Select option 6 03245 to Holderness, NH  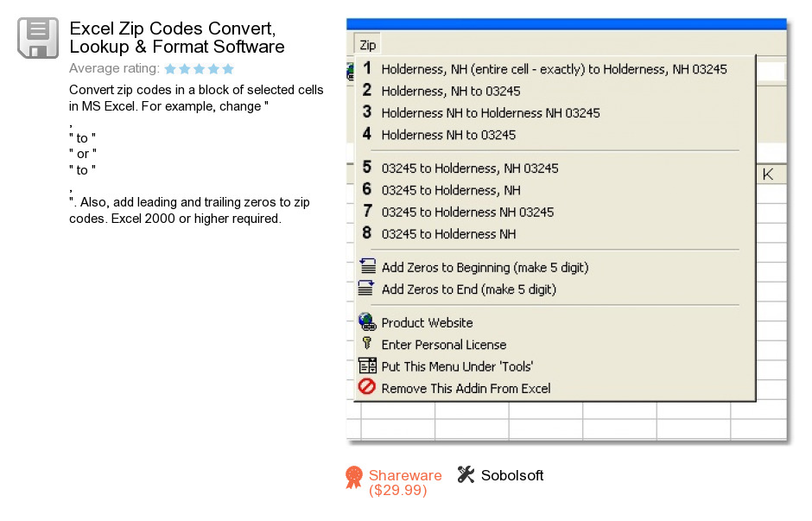point(555,189)
